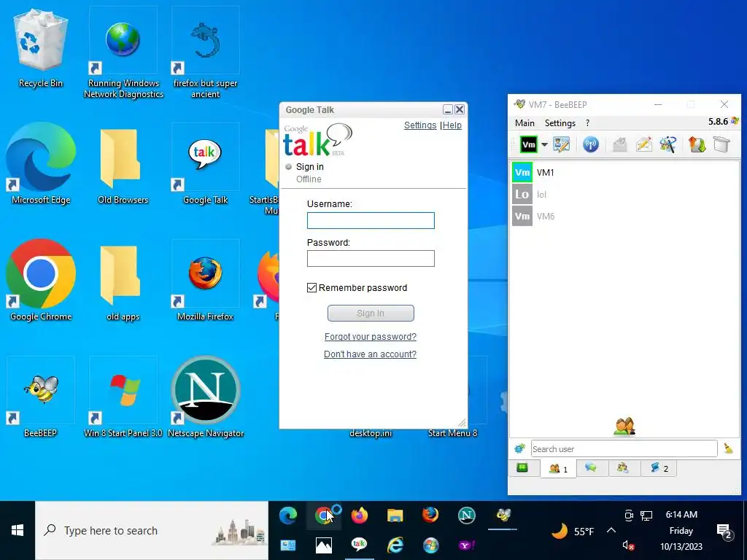Select the Microsoft Edge desktop shortcut
The width and height of the screenshot is (747, 560).
click(x=41, y=164)
